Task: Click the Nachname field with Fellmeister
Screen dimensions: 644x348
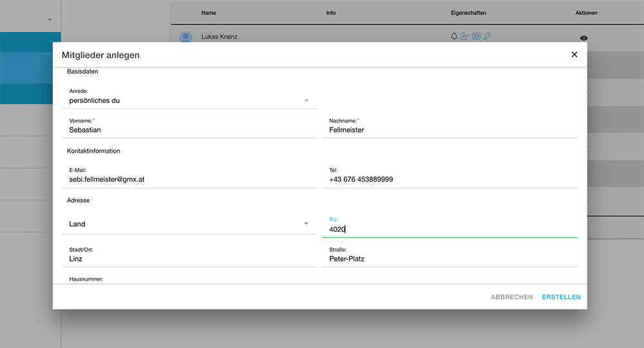Action: [x=450, y=130]
